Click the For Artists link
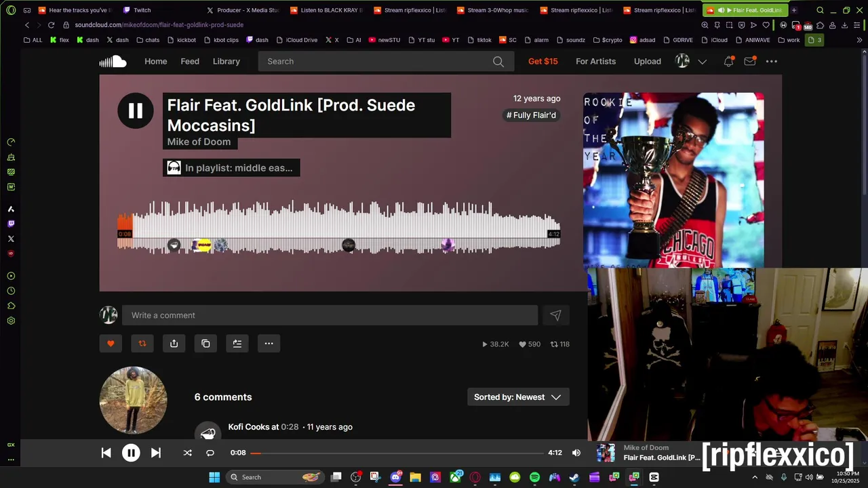 coord(595,61)
